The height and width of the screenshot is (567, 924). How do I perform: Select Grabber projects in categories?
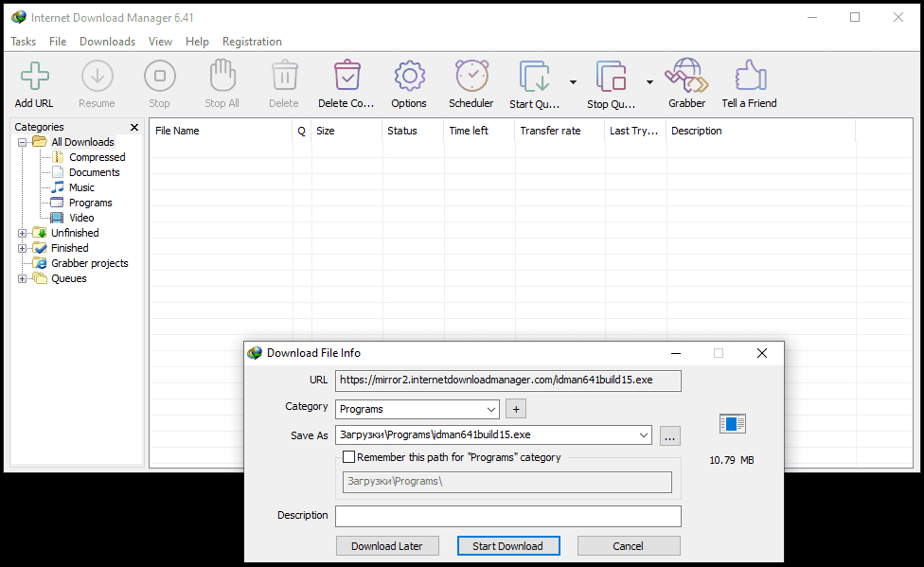click(90, 263)
